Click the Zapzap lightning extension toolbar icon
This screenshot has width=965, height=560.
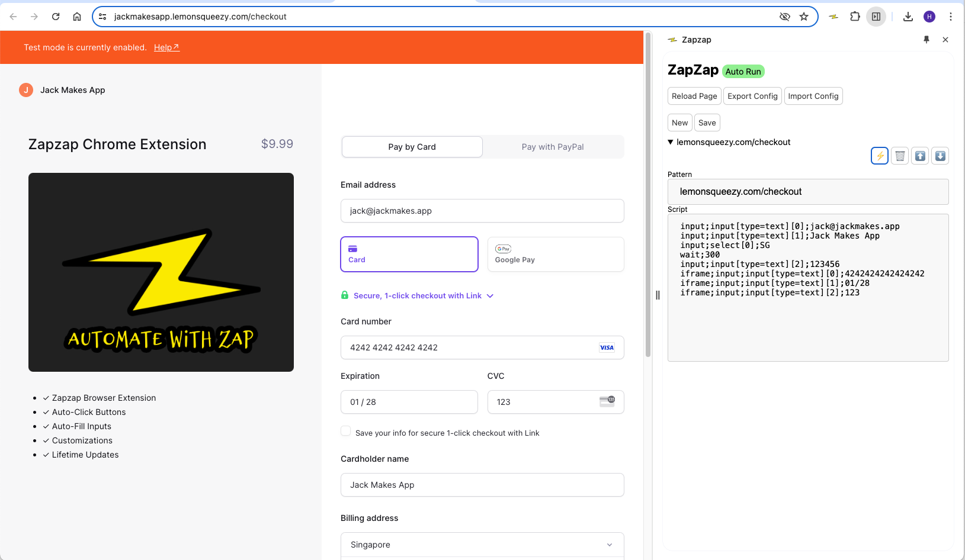[x=833, y=17]
